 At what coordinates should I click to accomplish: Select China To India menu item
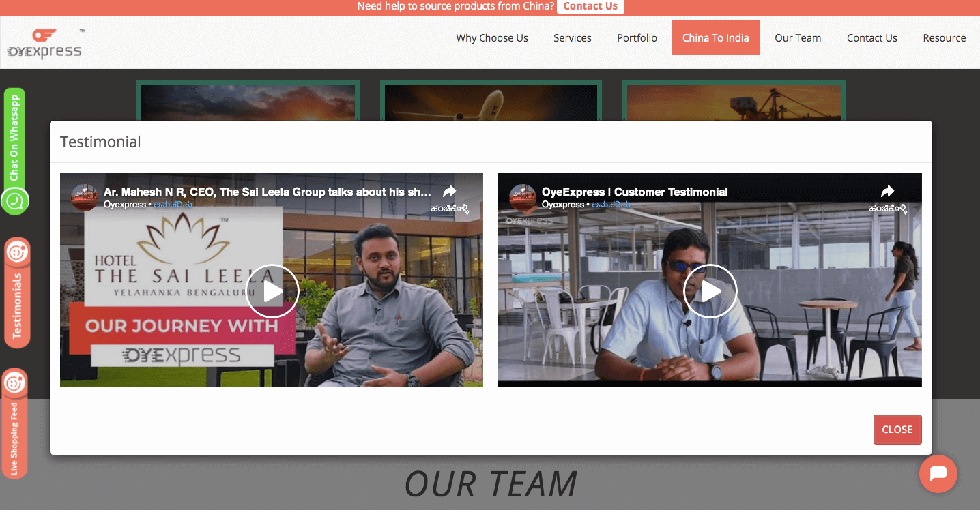(715, 38)
